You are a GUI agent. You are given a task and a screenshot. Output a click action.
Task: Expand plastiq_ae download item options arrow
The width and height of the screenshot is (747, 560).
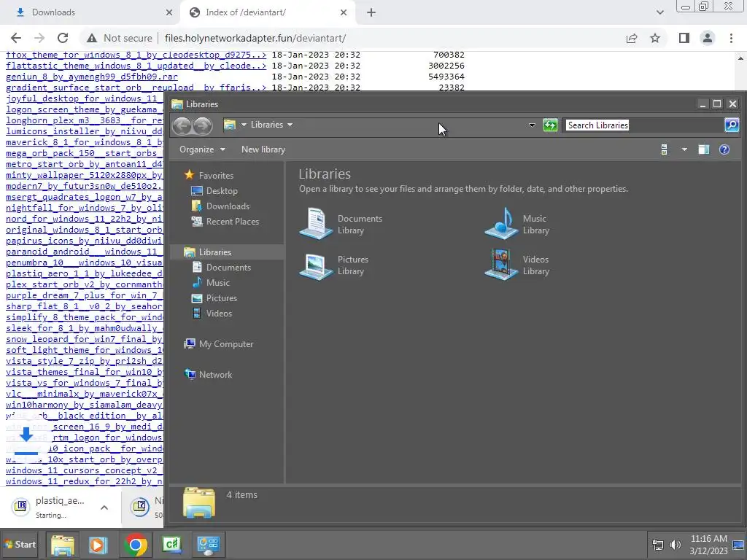pos(104,507)
